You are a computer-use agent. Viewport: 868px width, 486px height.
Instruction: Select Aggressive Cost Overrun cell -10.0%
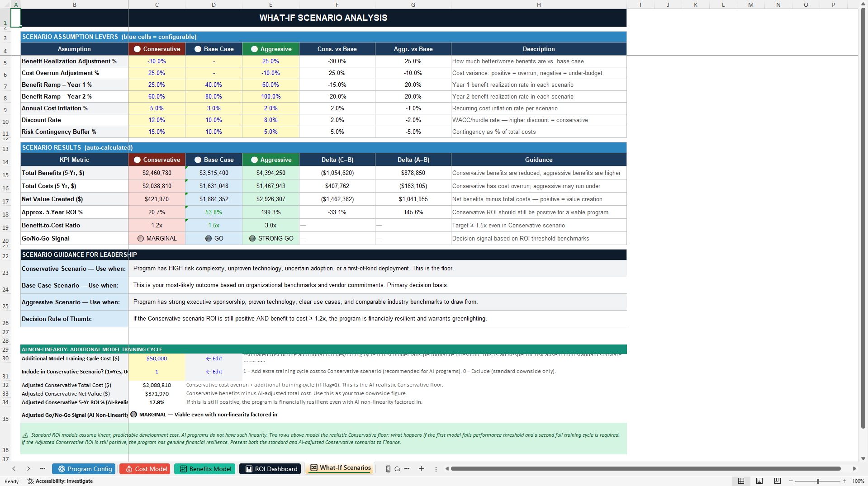(x=271, y=73)
